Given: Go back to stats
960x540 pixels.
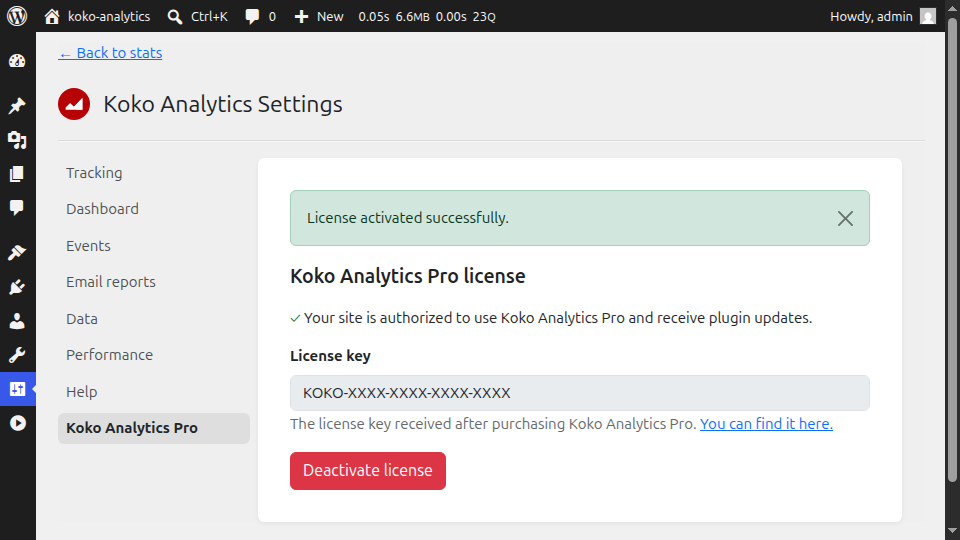Looking at the screenshot, I should click(x=110, y=53).
